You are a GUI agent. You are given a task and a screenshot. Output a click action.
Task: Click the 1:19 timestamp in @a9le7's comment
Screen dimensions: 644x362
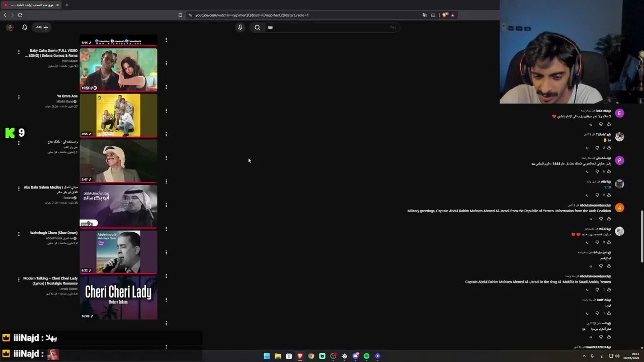click(607, 187)
